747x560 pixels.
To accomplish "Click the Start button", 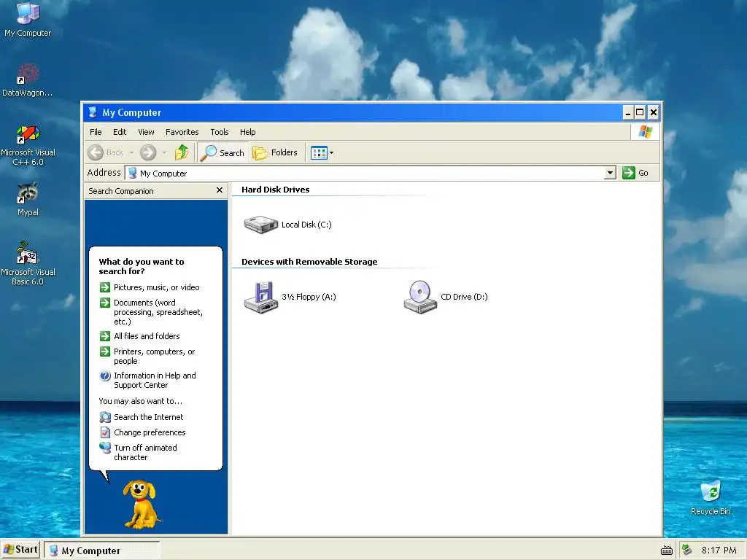I will pos(20,550).
